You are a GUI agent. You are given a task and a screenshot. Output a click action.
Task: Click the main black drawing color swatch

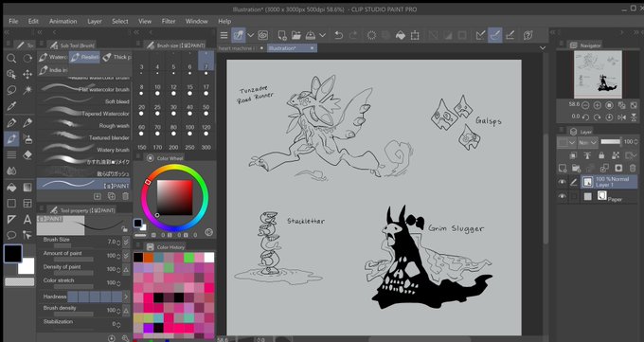[x=12, y=253]
